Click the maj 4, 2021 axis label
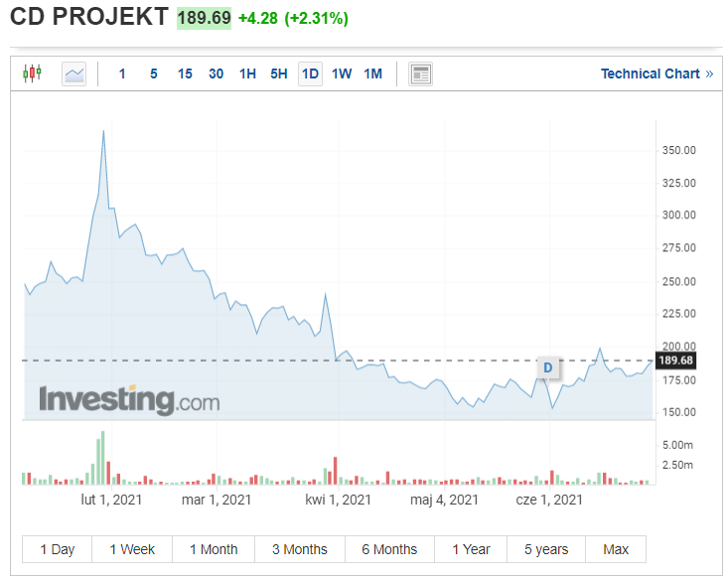The width and height of the screenshot is (728, 581). pos(444,500)
